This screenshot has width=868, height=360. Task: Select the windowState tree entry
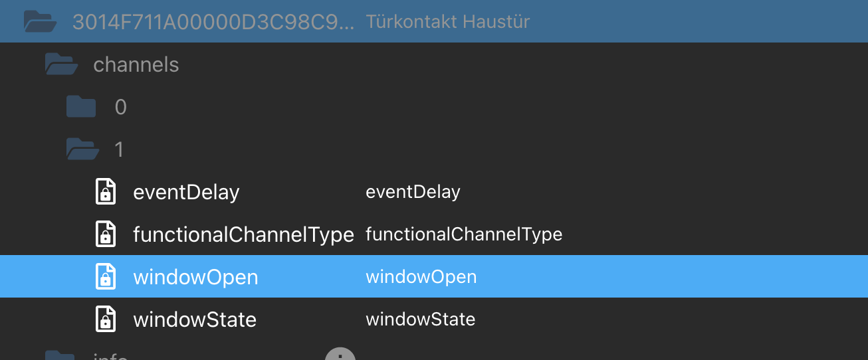point(195,319)
